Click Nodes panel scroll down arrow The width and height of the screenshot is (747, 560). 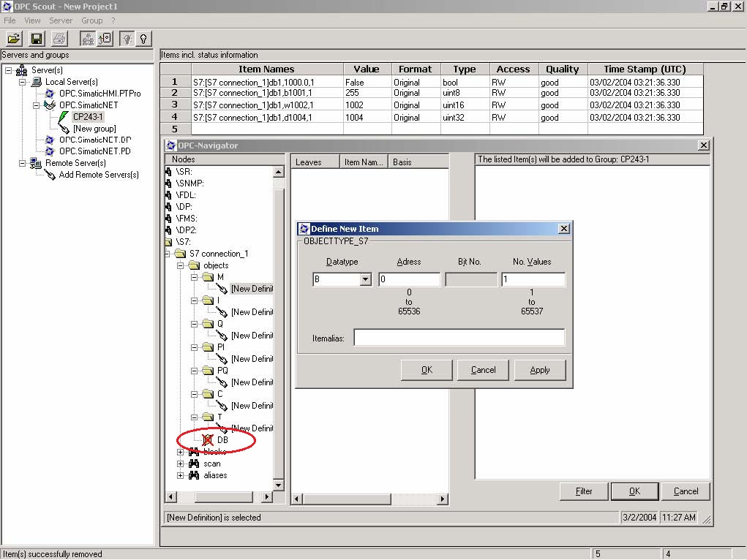pyautogui.click(x=279, y=485)
